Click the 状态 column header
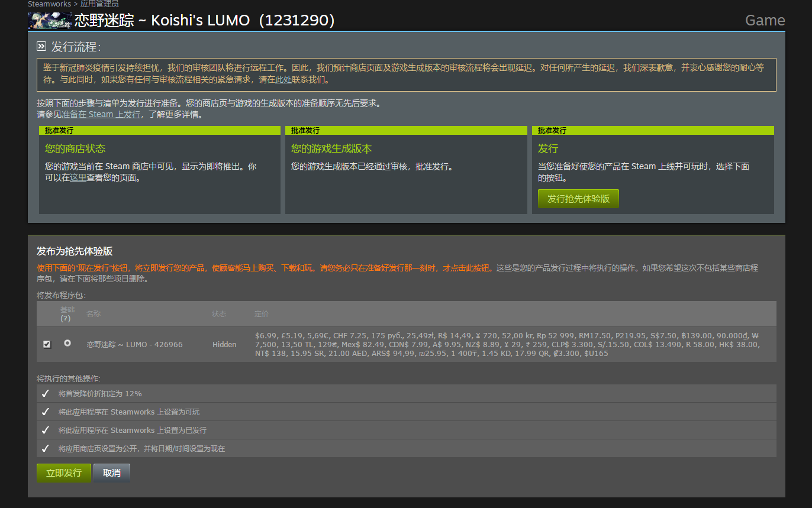The image size is (812, 508). pos(219,313)
